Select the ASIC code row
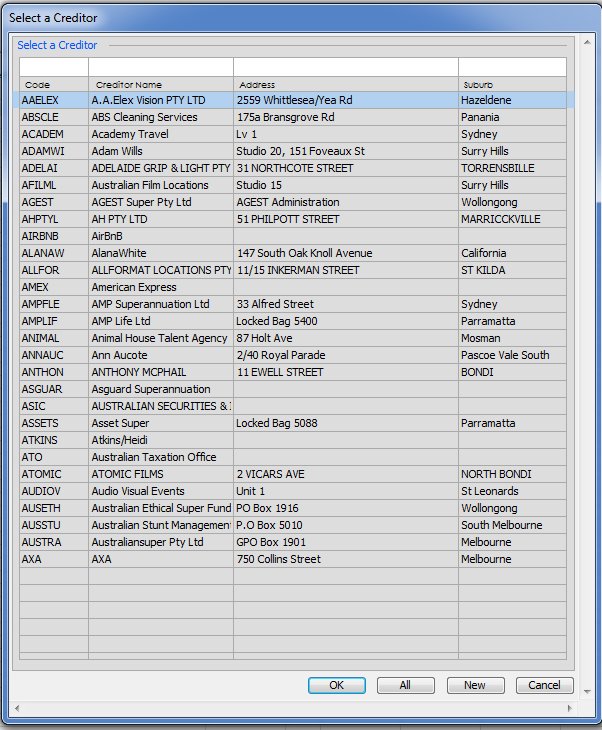The width and height of the screenshot is (602, 730). (293, 406)
